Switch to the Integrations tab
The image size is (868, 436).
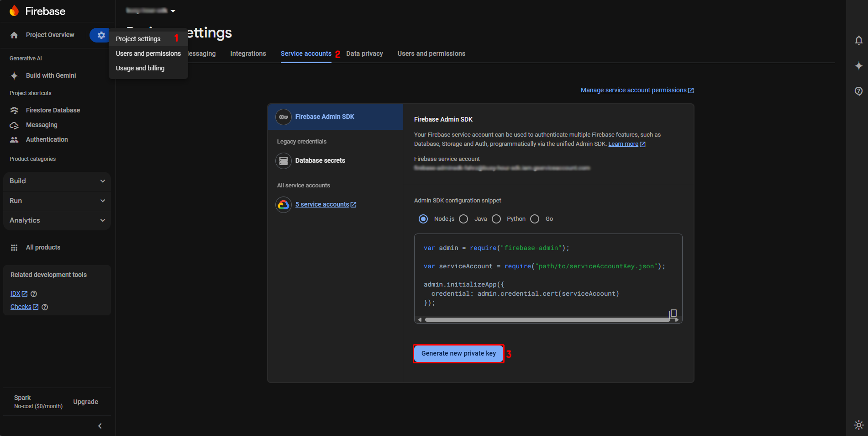[248, 53]
